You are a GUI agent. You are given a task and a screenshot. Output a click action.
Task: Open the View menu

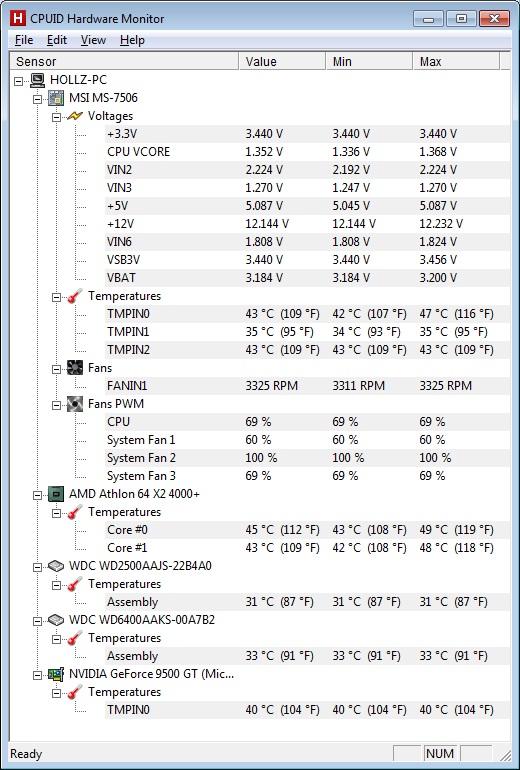[x=93, y=40]
